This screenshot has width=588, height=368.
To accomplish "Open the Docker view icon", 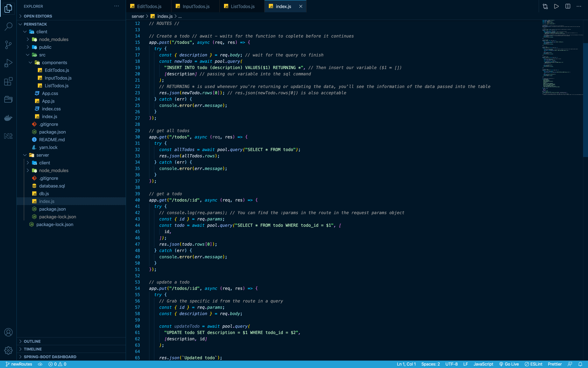I will 8,118.
